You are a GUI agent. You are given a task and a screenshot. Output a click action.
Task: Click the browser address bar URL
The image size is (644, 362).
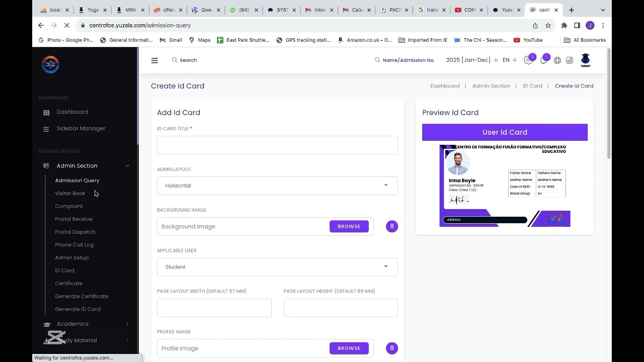click(x=140, y=25)
